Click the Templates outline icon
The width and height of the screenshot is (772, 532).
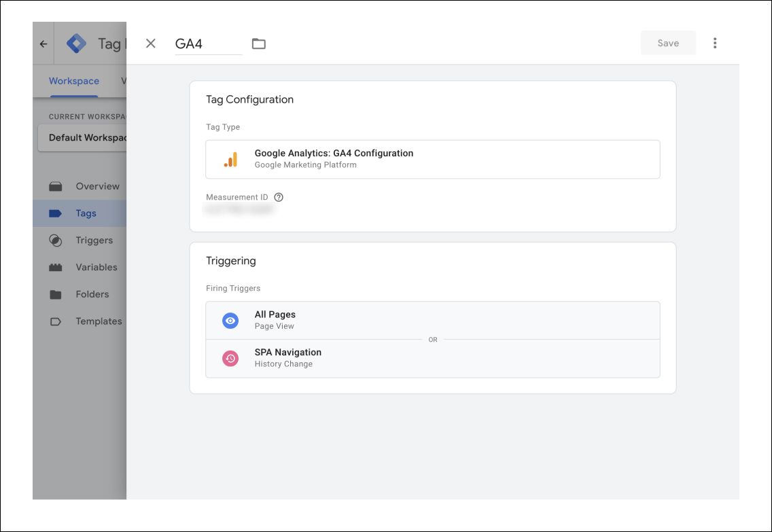pos(56,321)
